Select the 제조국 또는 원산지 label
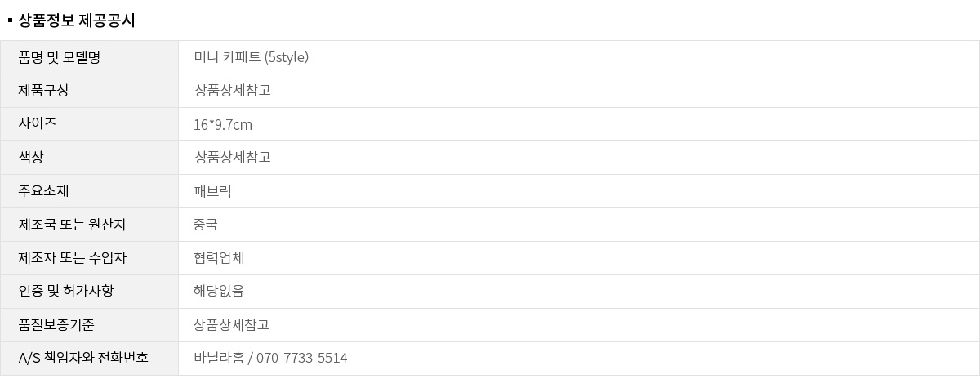The image size is (980, 388). pyautogui.click(x=72, y=225)
